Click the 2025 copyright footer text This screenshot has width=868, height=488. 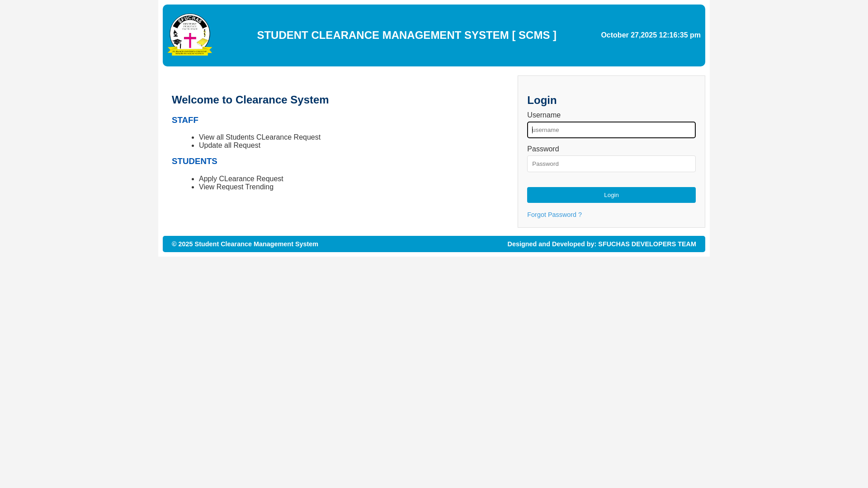(245, 244)
